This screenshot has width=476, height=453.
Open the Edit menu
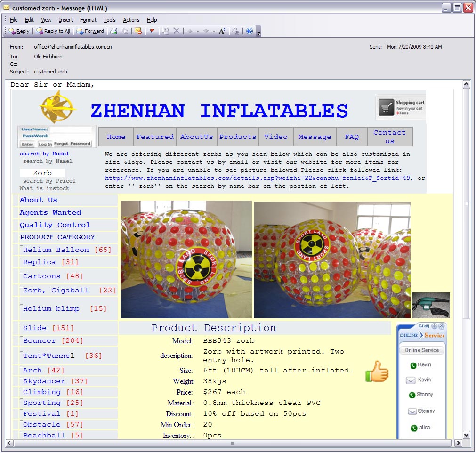click(29, 20)
